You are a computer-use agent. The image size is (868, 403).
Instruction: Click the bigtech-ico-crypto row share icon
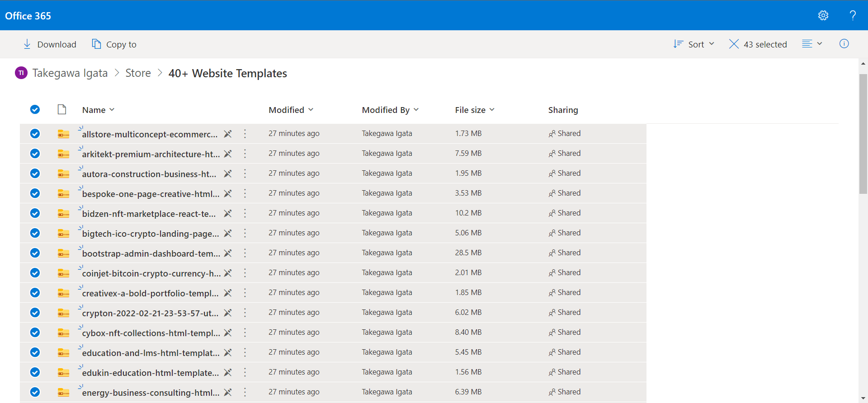(x=228, y=233)
